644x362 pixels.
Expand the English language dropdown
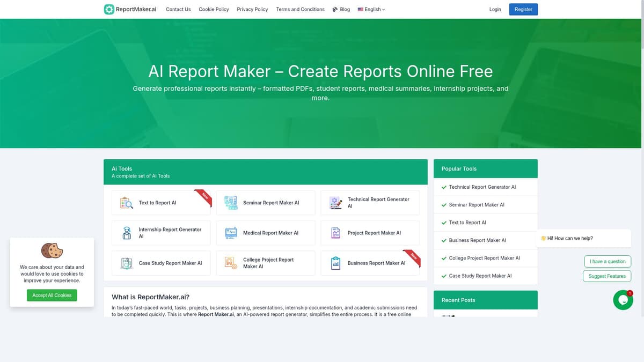coord(371,9)
